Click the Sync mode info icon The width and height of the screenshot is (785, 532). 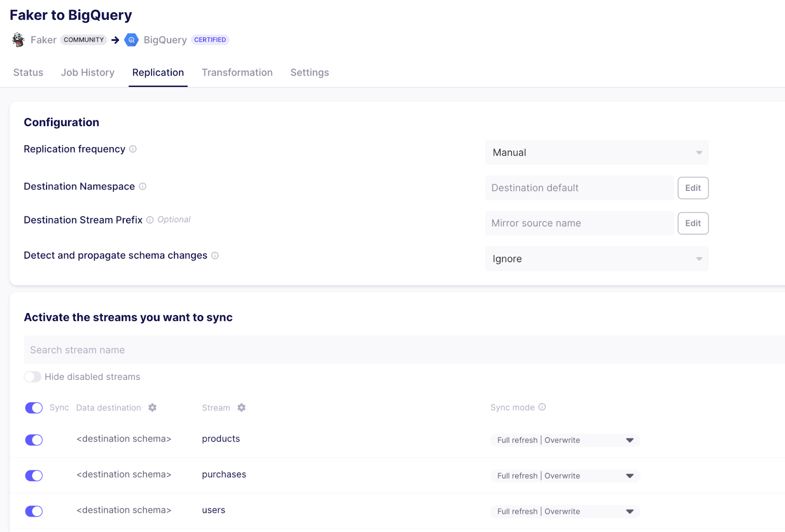[542, 407]
